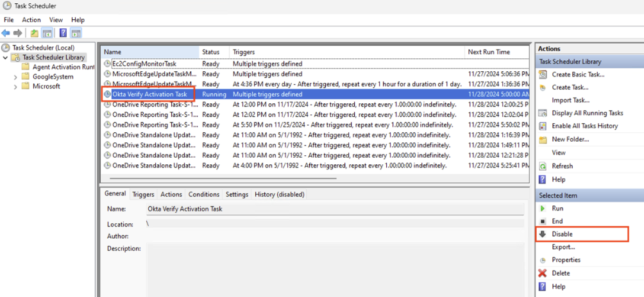Screen dimensions: 644x297
Task: Click the green Refresh icon
Action: (x=543, y=166)
